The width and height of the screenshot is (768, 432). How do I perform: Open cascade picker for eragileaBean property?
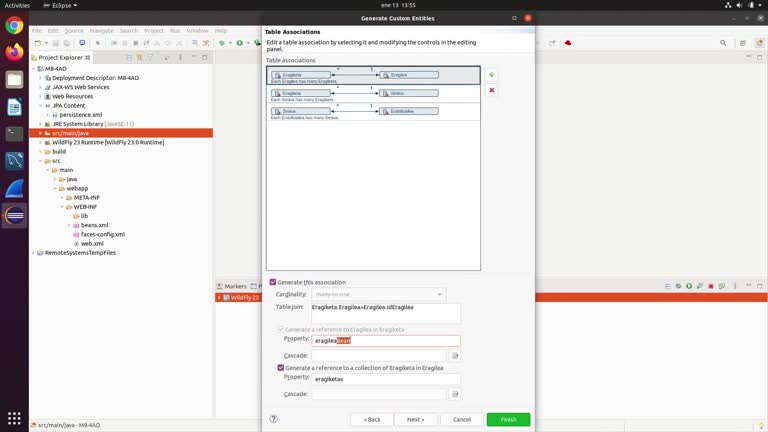coord(455,355)
